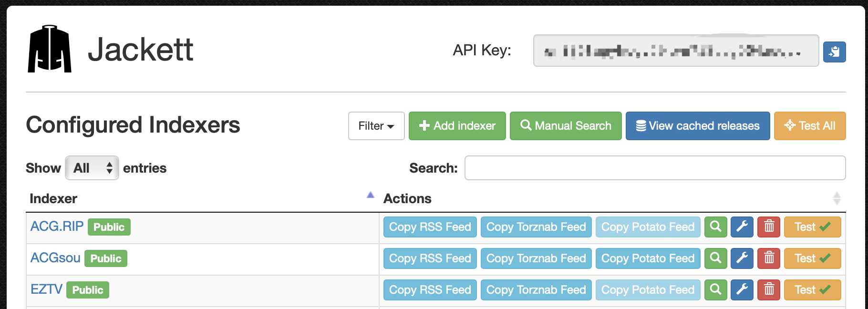Delete the ACG.RIP indexer with the trash icon
This screenshot has height=309, width=868.
pyautogui.click(x=769, y=227)
